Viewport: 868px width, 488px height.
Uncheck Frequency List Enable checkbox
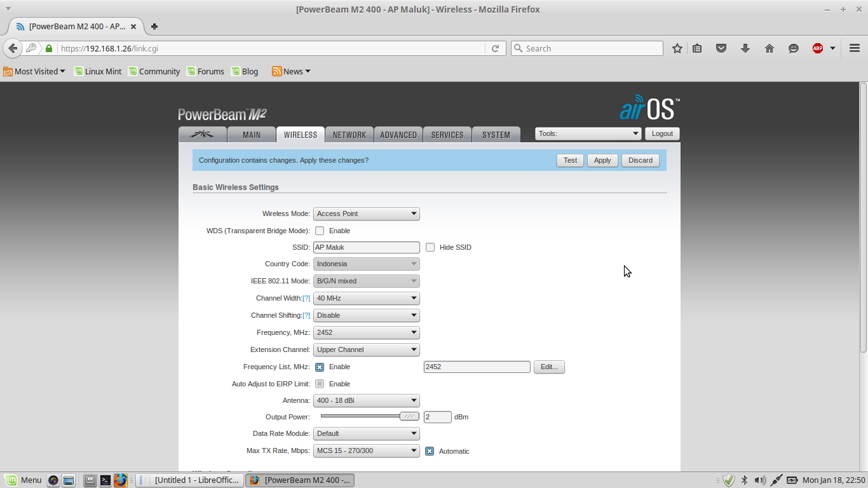[x=320, y=367]
